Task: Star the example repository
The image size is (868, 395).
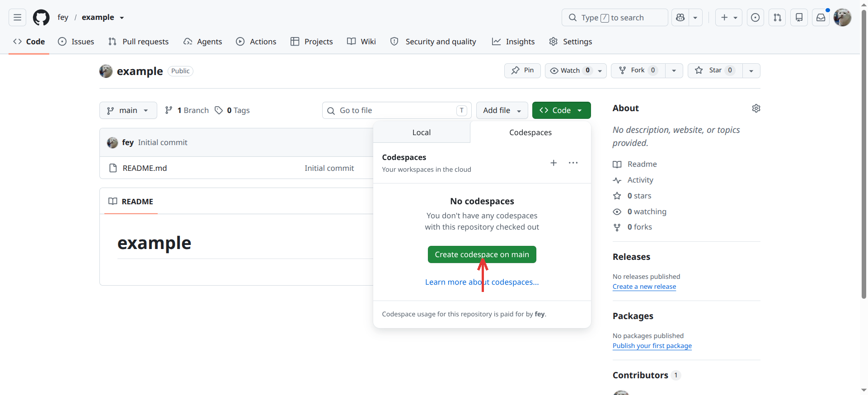Action: (715, 71)
